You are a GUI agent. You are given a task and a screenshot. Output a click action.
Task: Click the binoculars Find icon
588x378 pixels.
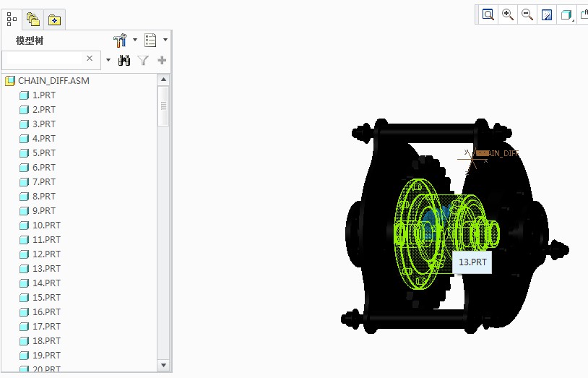click(124, 60)
